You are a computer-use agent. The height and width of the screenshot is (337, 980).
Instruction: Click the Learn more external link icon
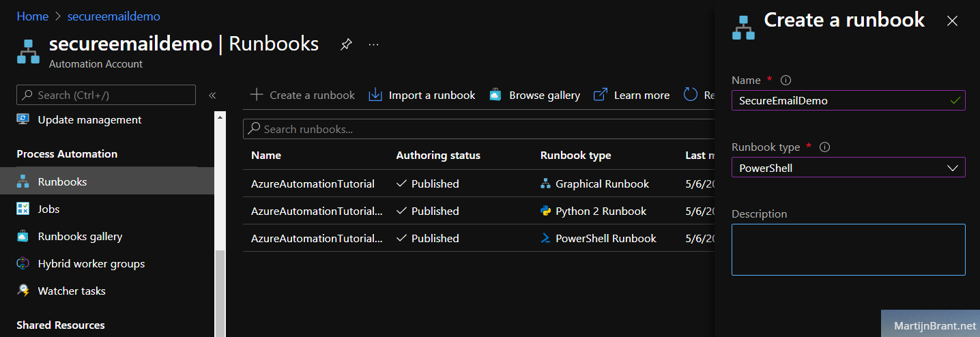pyautogui.click(x=600, y=95)
